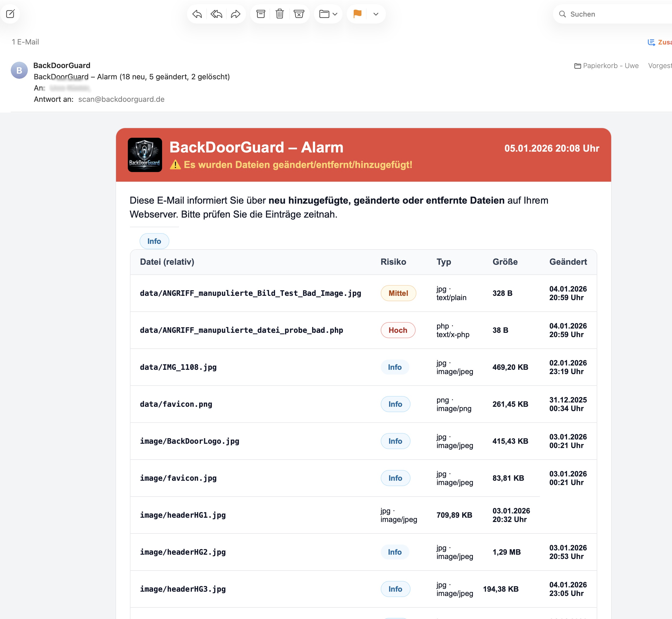
Task: Archive the message via the archive box icon
Action: point(261,14)
